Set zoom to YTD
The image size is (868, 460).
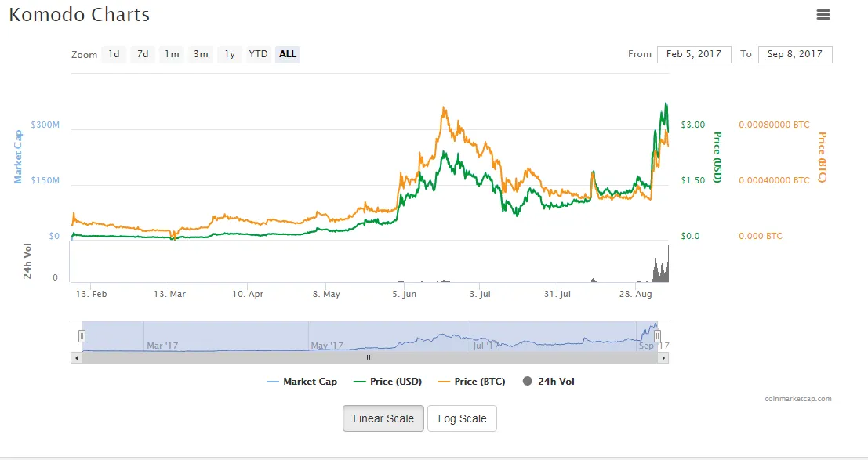coord(258,54)
